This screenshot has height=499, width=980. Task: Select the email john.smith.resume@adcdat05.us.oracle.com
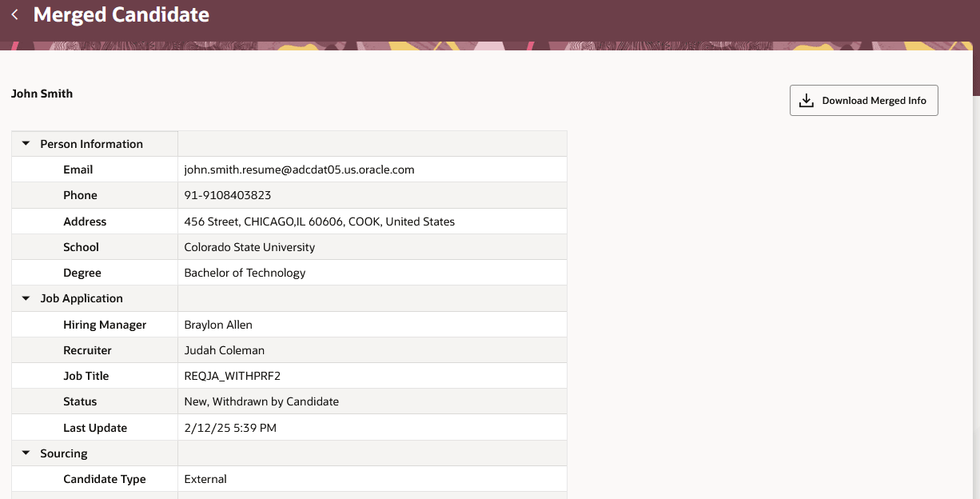tap(299, 170)
